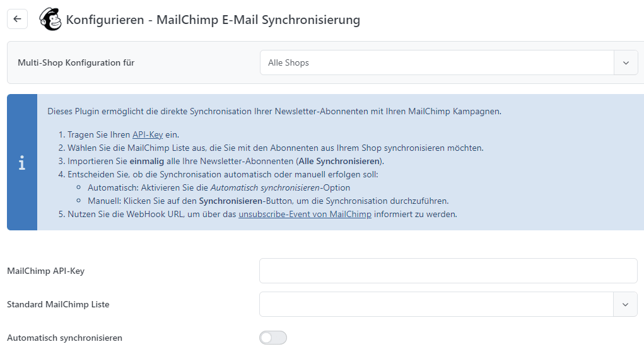644x349 pixels.
Task: Click the info icon in blue panel
Action: tap(22, 163)
